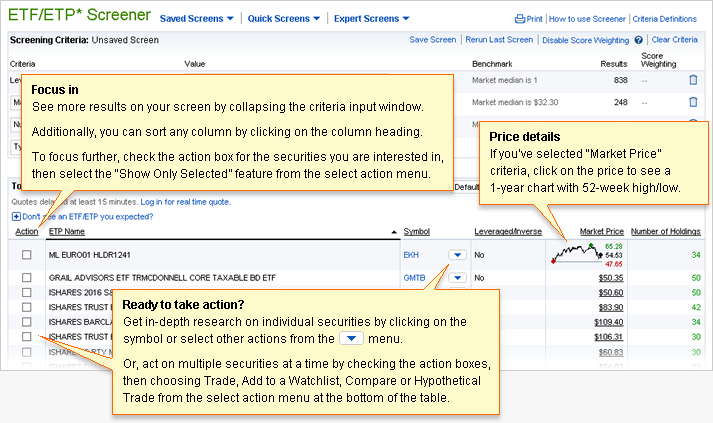Tick the ISHARES 2016 row checkbox

coord(27,292)
